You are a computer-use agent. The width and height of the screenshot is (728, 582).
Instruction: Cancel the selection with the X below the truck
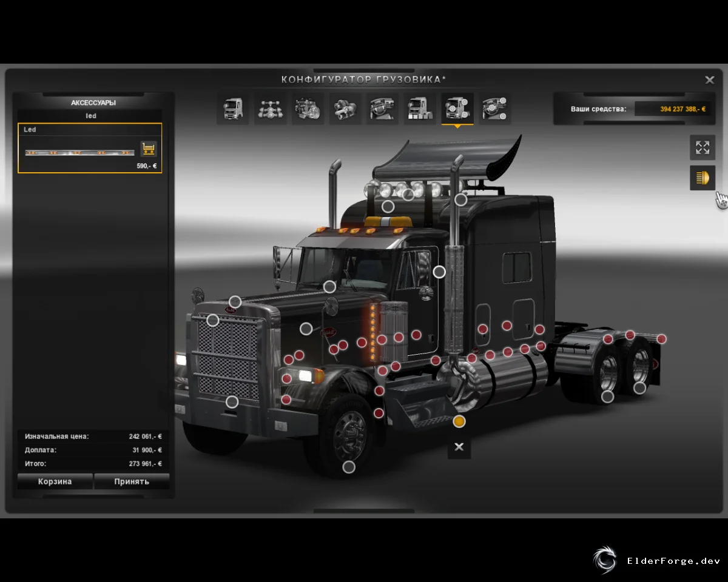(x=459, y=447)
